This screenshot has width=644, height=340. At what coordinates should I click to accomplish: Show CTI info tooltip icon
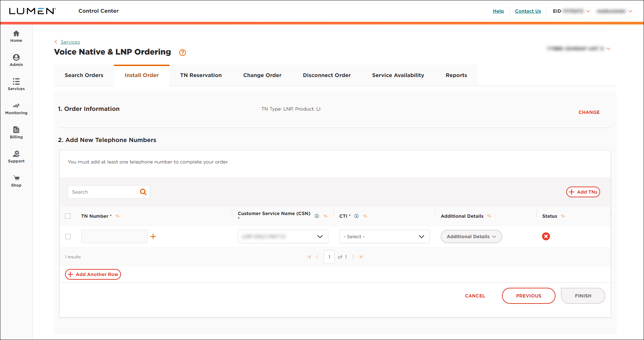(357, 216)
